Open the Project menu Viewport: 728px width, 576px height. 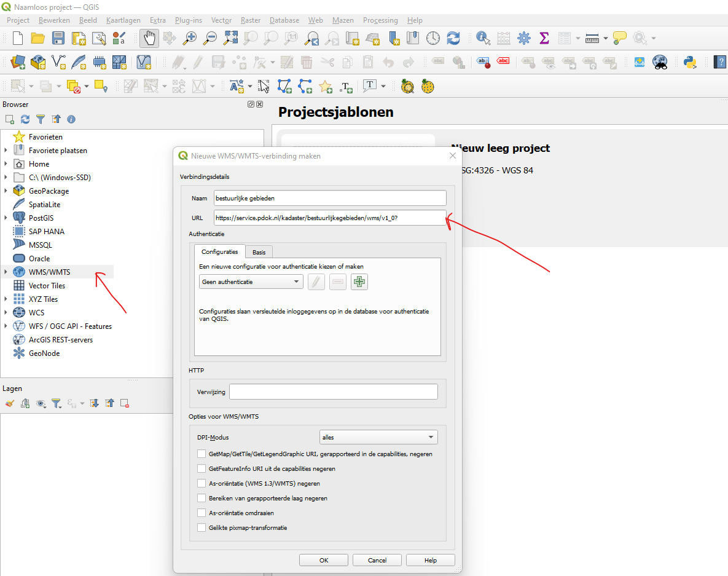point(18,20)
